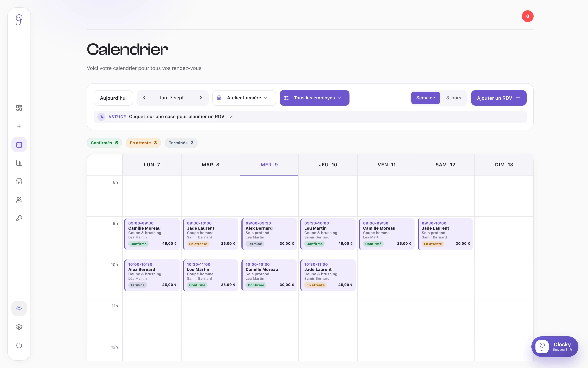Open the statistics bar chart icon
The width and height of the screenshot is (588, 368).
(19, 163)
